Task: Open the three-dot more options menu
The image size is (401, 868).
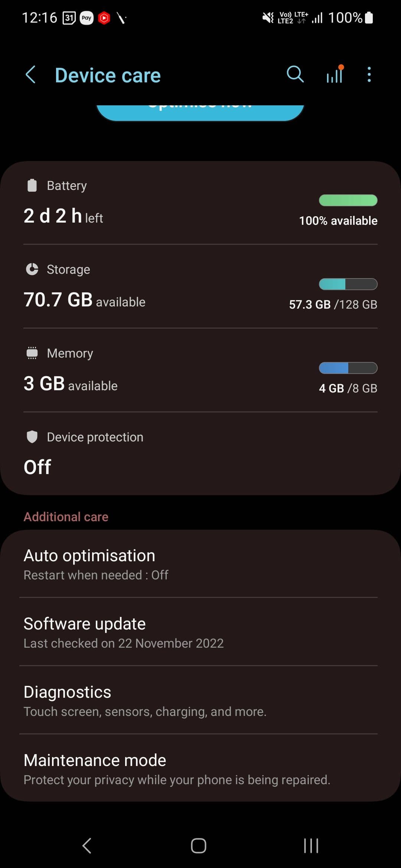Action: pyautogui.click(x=369, y=75)
